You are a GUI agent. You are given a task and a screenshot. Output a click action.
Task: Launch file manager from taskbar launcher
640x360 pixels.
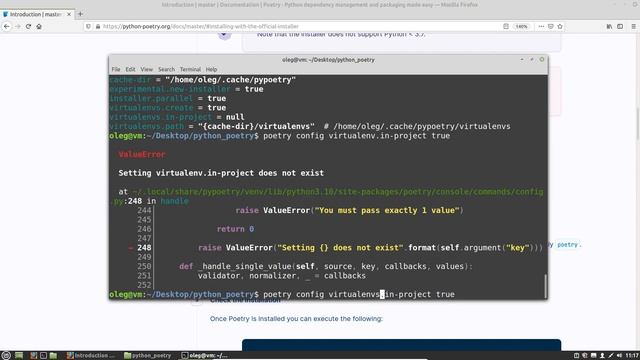click(x=53, y=356)
